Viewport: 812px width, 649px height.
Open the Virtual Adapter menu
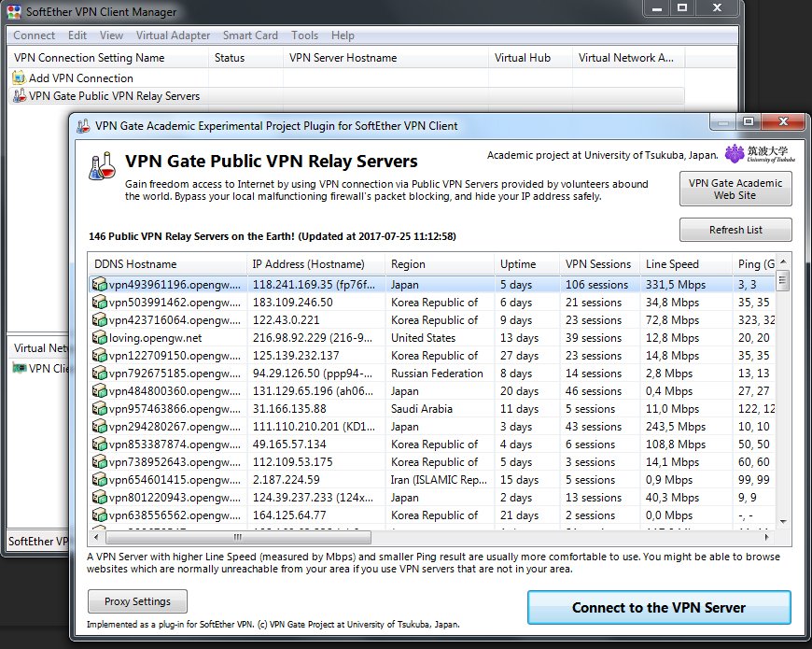pos(173,35)
